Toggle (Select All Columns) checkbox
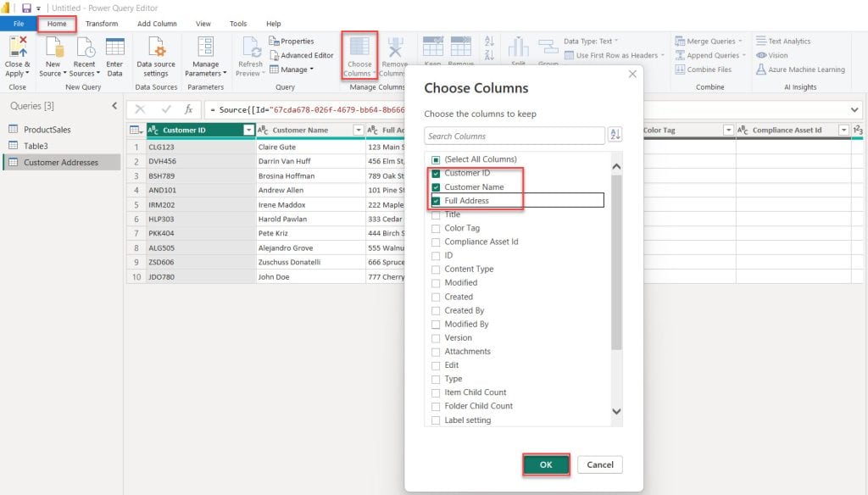Image resolution: width=868 pixels, height=495 pixels. [x=436, y=159]
